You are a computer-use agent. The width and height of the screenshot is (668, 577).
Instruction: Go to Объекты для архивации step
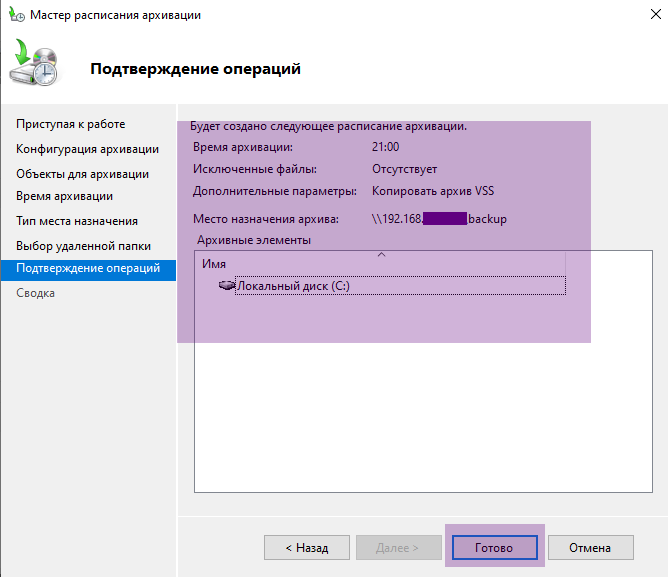[83, 174]
